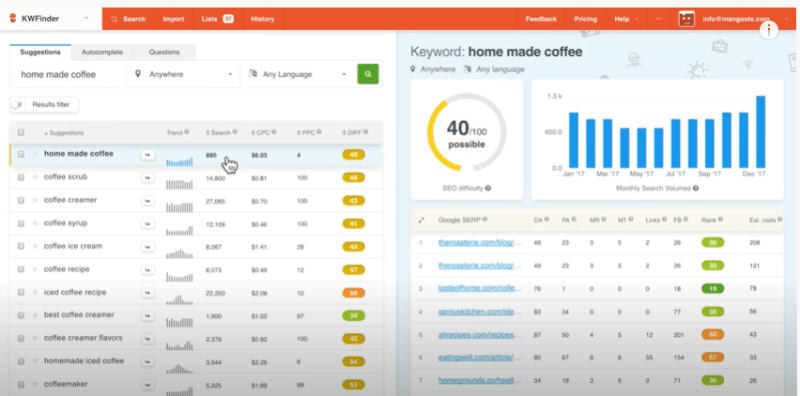Toggle the Results filter switch
The width and height of the screenshot is (800, 396).
coord(17,105)
